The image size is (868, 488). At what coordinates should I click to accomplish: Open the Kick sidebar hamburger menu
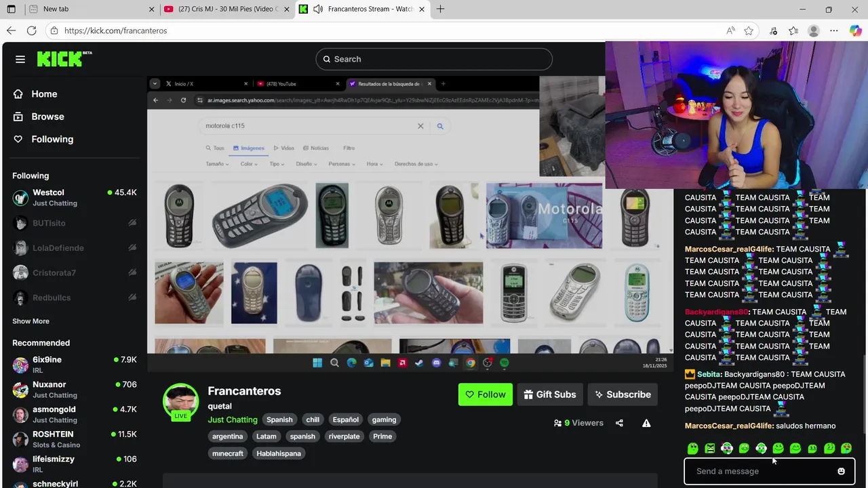point(20,59)
